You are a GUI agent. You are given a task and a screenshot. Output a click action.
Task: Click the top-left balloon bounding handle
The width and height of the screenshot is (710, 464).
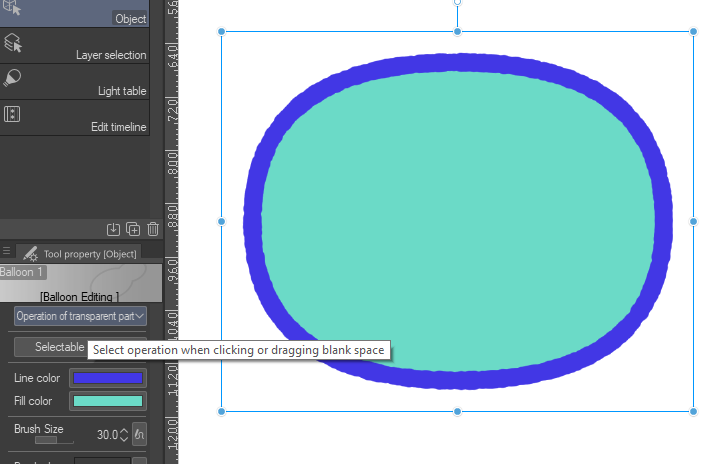click(x=221, y=31)
